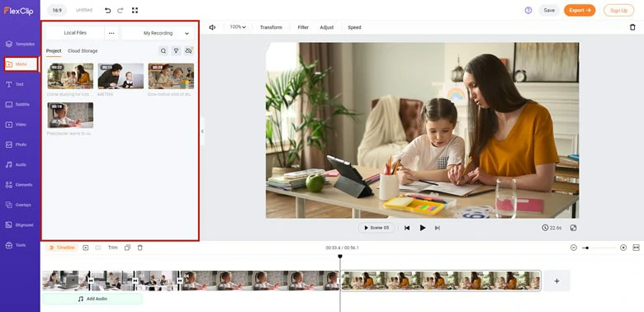Screen dimensions: 644x312
Task: Fit timeline to window icon
Action: point(637,248)
